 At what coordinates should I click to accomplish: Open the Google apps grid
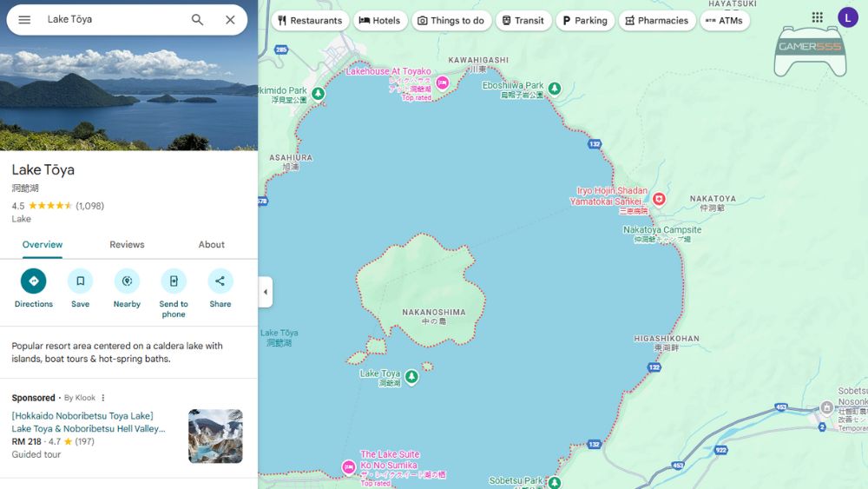817,17
